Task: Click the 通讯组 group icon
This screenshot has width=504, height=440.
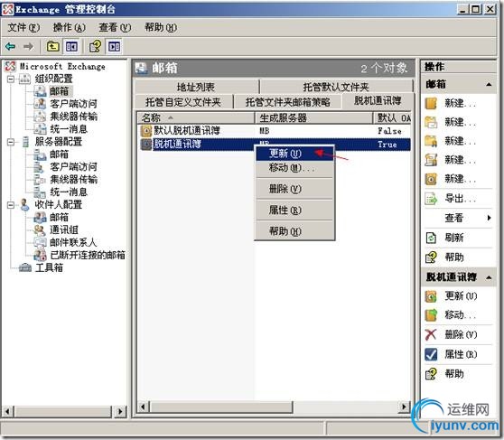Action: [41, 229]
